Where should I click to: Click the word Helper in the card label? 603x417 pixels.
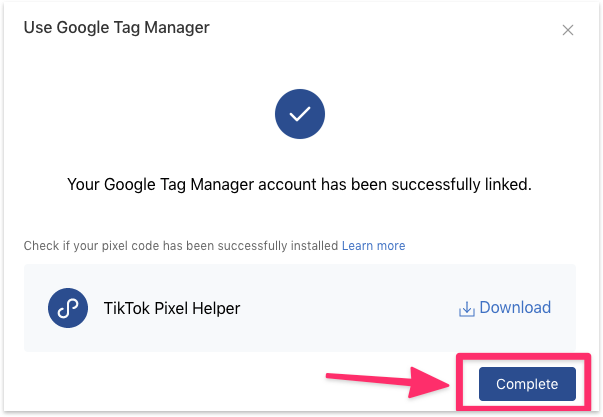point(215,308)
